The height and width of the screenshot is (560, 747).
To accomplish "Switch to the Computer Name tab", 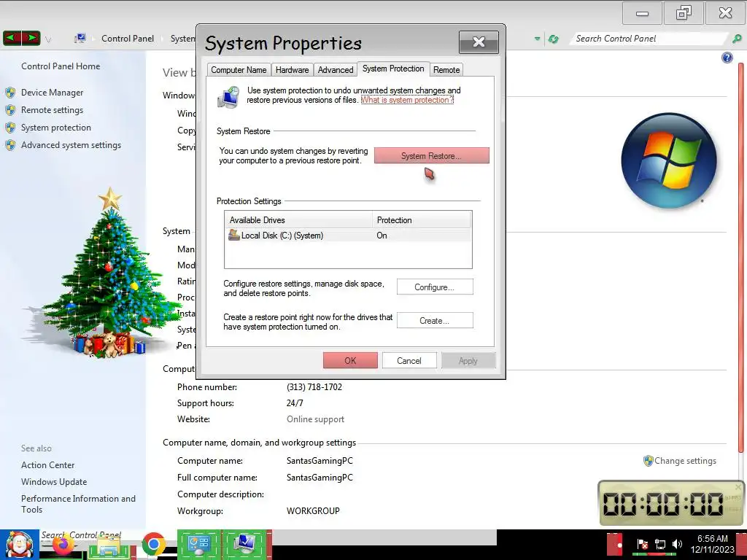I will click(239, 70).
